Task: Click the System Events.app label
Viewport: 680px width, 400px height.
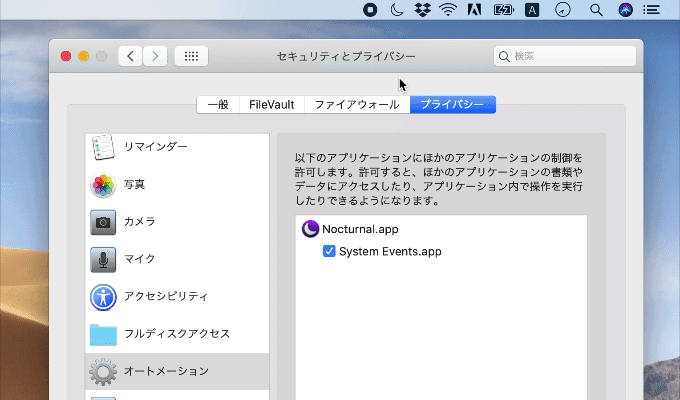Action: (390, 252)
